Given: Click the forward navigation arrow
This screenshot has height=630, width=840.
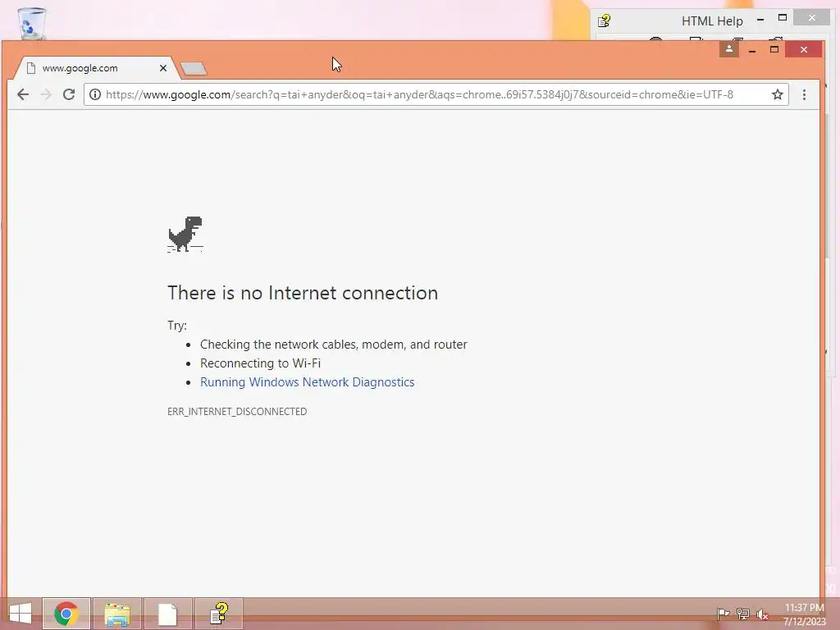Looking at the screenshot, I should click(x=46, y=95).
